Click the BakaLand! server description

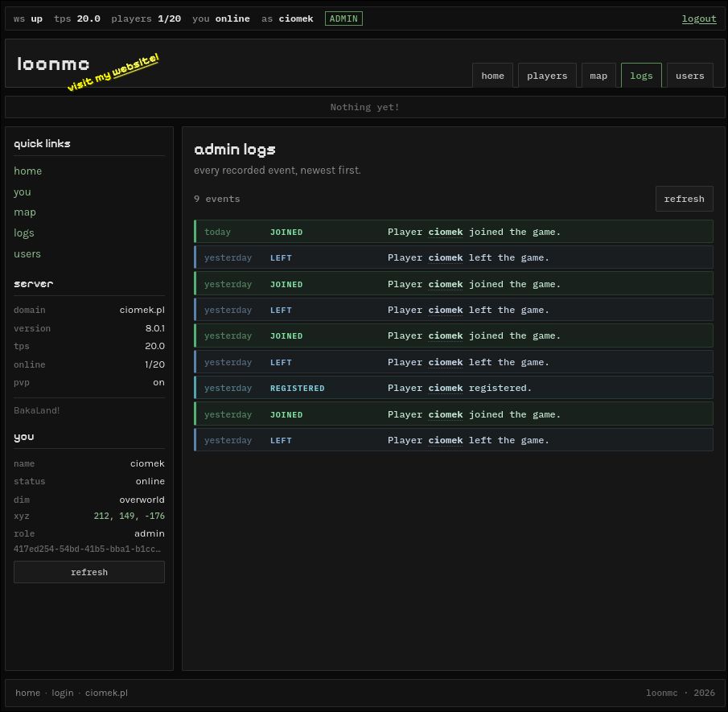37,410
